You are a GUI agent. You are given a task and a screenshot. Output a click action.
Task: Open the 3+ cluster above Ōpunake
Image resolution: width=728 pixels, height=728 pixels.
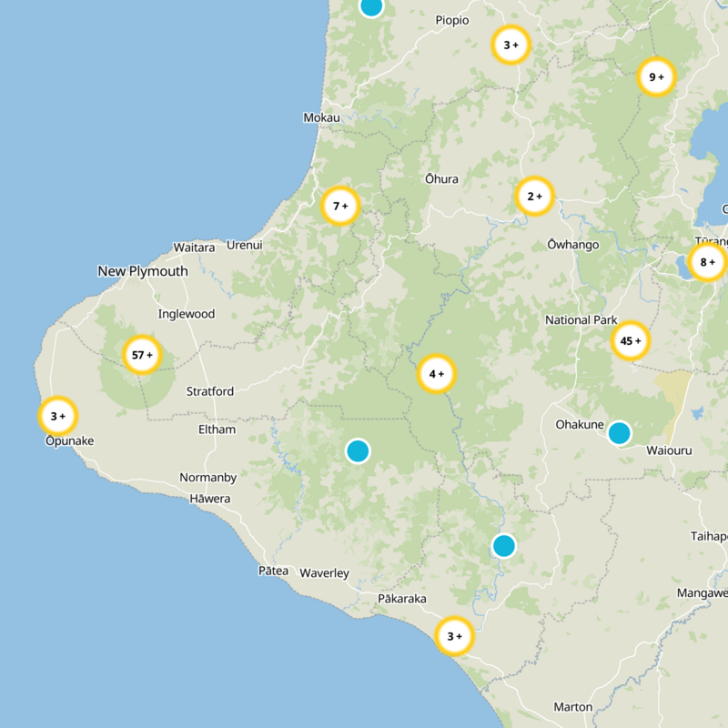click(x=58, y=416)
